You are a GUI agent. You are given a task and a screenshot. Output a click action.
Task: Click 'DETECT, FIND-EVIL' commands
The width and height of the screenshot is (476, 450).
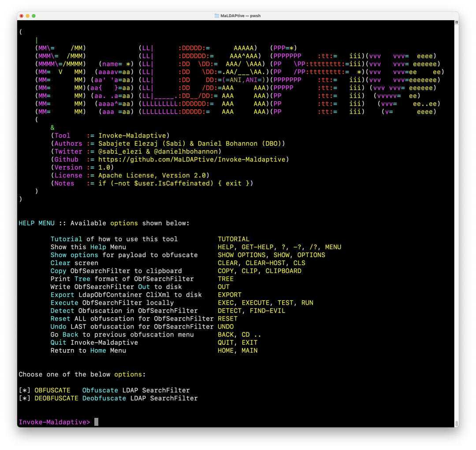[x=252, y=311]
